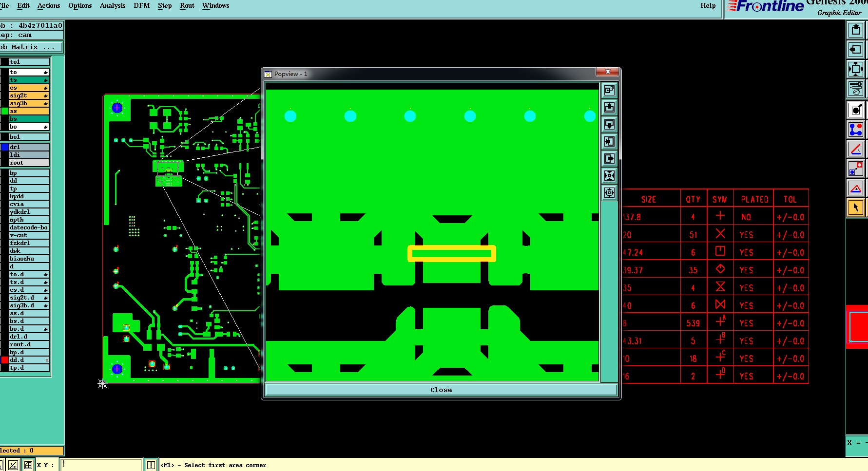The image size is (868, 471).
Task: Activate the orange pointer arrow tool
Action: click(856, 207)
